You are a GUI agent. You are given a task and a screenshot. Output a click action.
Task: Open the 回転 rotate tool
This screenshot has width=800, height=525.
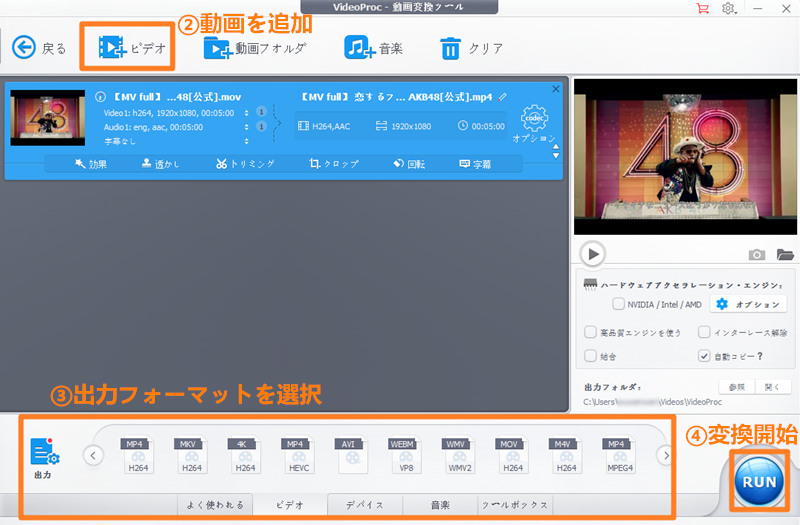click(409, 164)
